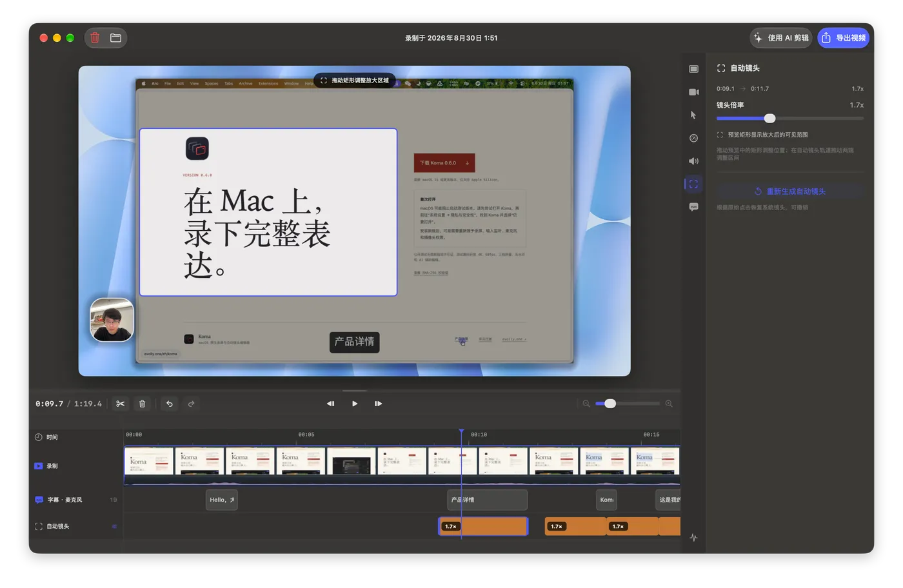
Task: Click the timeline zoom slider
Action: 628,404
